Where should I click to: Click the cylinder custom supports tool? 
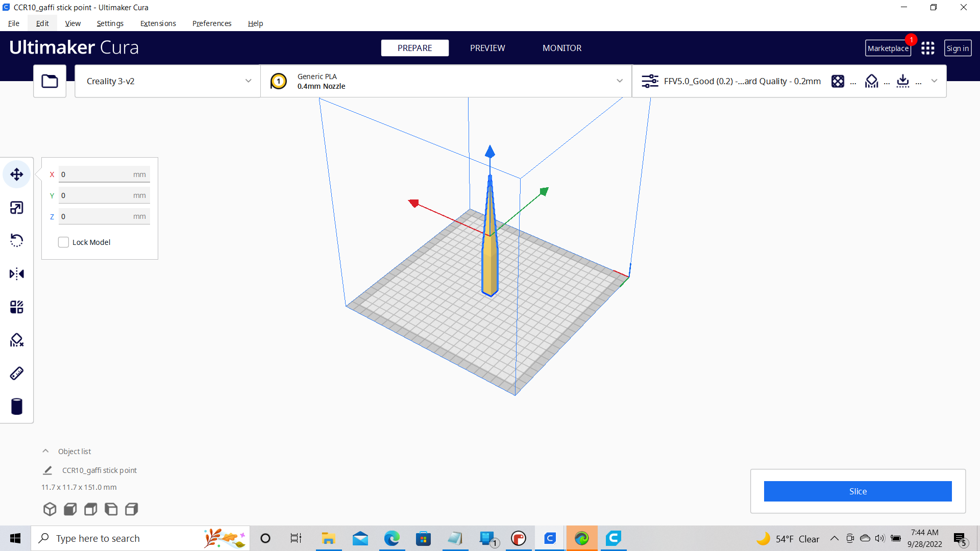click(17, 407)
